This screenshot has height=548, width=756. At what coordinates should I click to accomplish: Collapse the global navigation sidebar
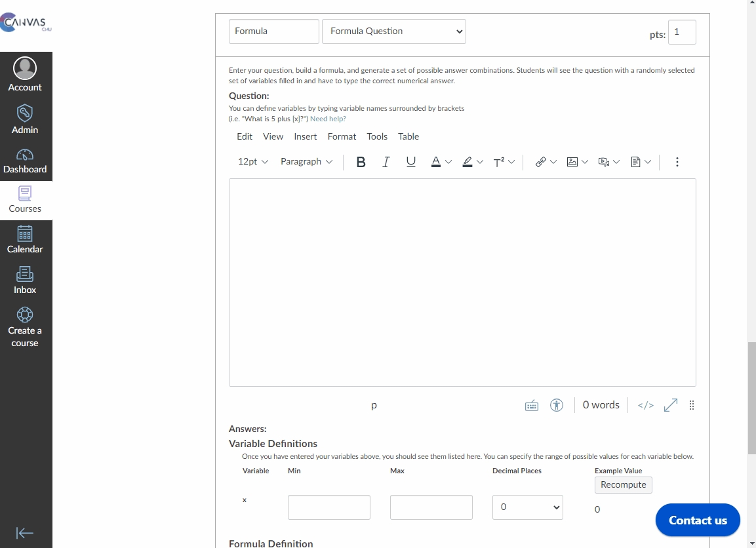(25, 533)
